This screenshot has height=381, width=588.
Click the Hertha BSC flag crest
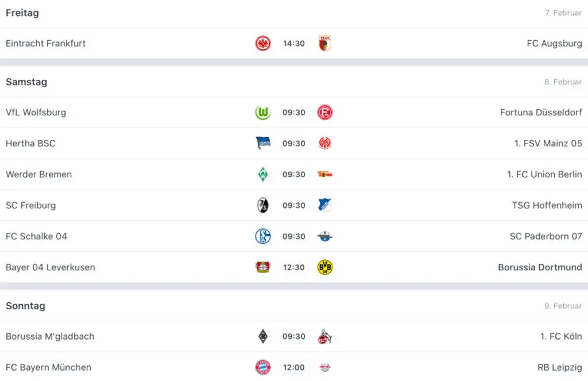[x=263, y=143]
